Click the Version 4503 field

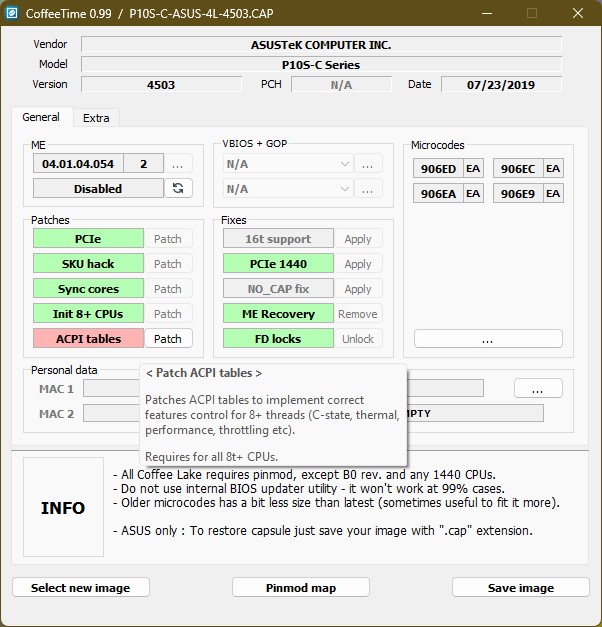coord(162,84)
